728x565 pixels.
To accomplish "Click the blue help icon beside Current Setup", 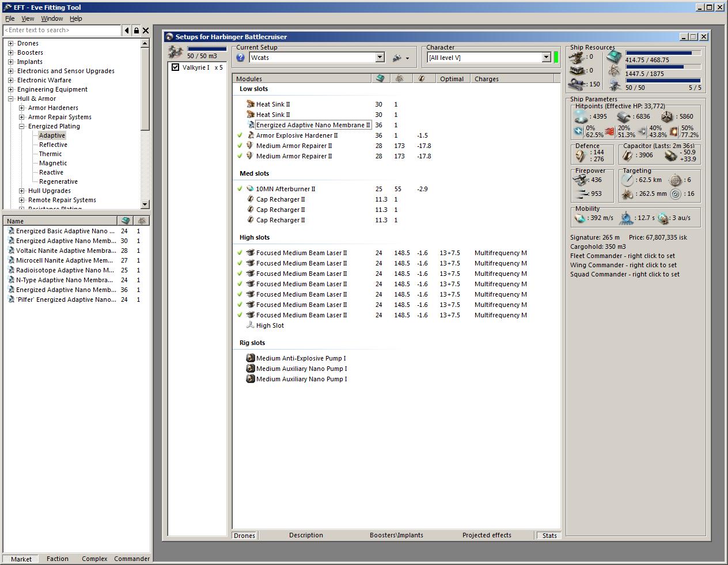I will 241,58.
